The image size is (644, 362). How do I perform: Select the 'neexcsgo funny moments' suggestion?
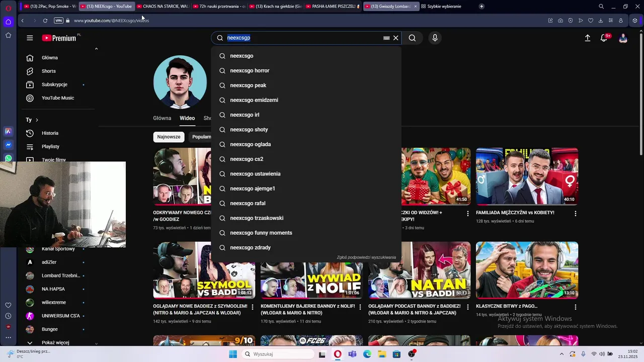[x=306, y=233]
